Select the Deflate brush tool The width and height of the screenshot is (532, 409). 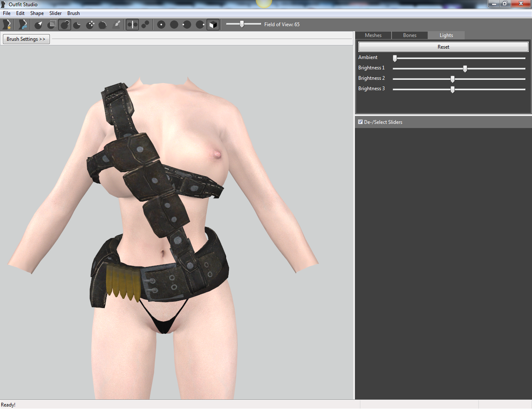(x=77, y=25)
